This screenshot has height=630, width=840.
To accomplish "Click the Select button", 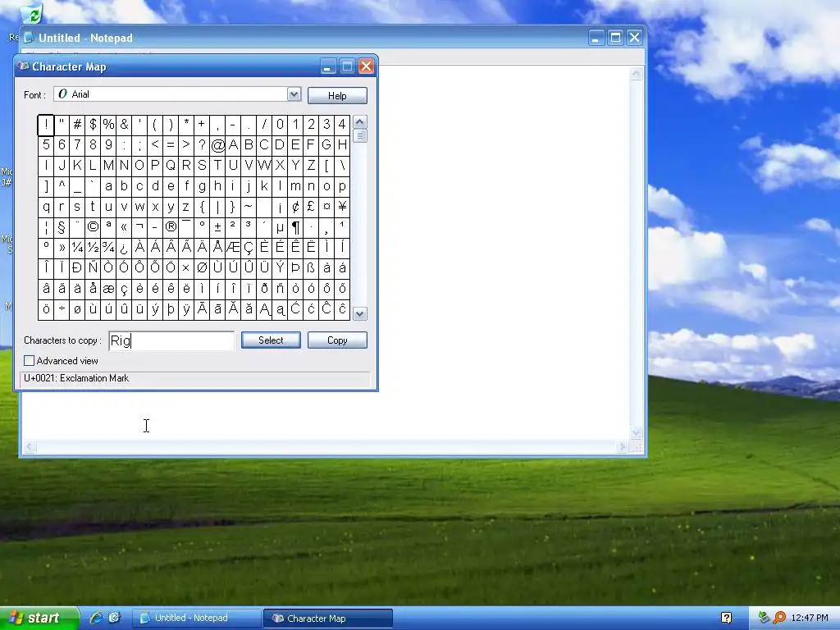I will pos(271,340).
